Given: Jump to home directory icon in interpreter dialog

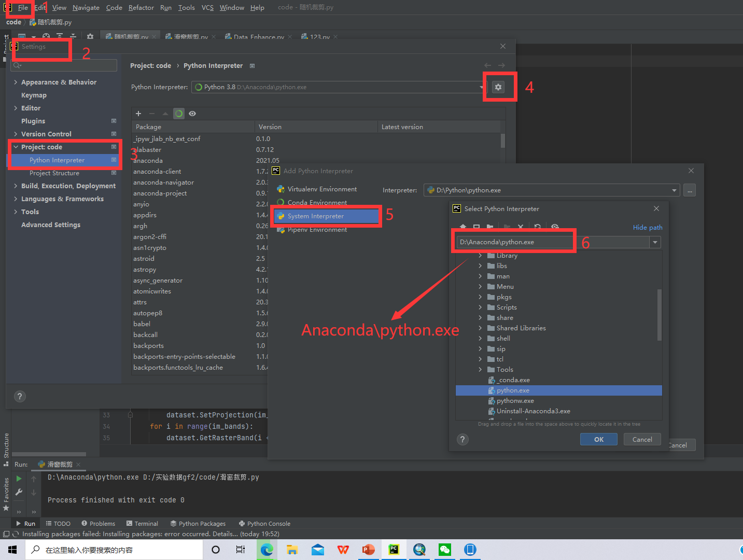Looking at the screenshot, I should (462, 227).
